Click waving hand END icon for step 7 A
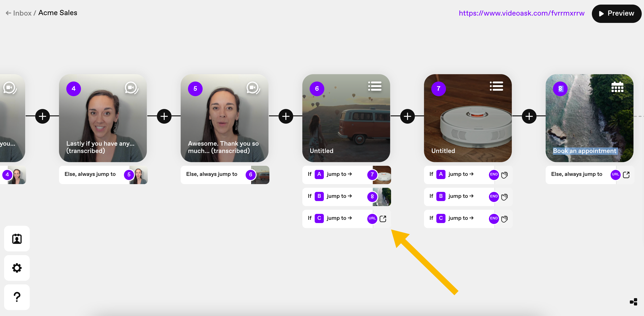The height and width of the screenshot is (316, 644). coord(504,175)
